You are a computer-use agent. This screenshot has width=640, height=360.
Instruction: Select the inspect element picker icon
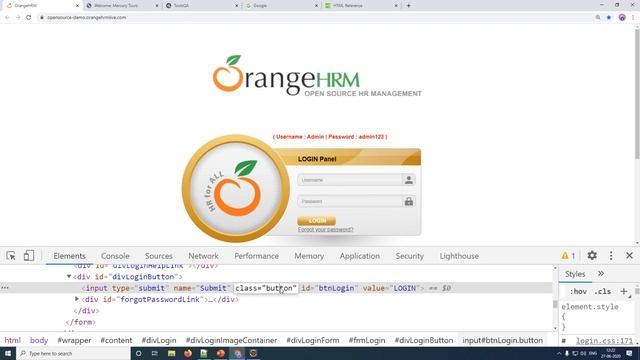(x=11, y=256)
